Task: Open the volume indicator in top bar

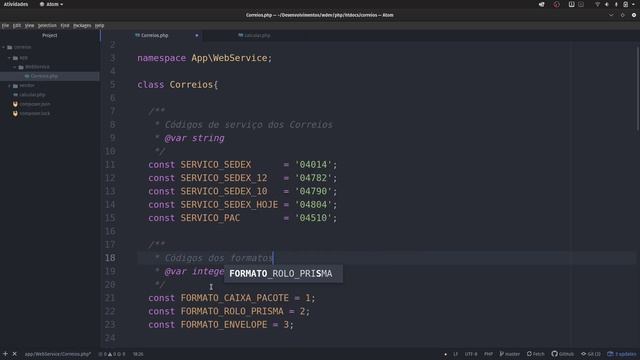Action: click(x=607, y=4)
